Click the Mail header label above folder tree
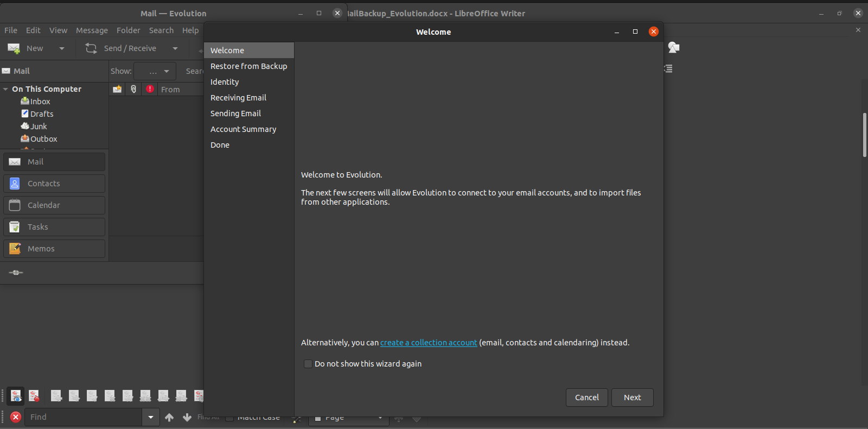Image resolution: width=868 pixels, height=429 pixels. (22, 71)
